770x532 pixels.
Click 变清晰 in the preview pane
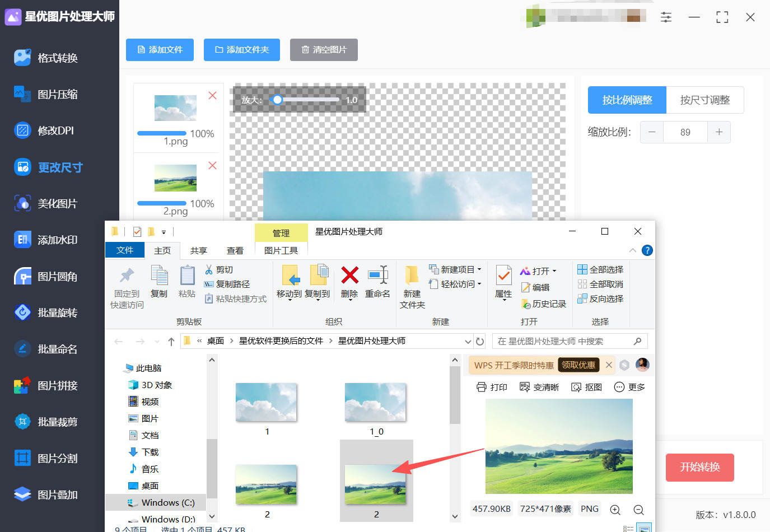point(539,387)
